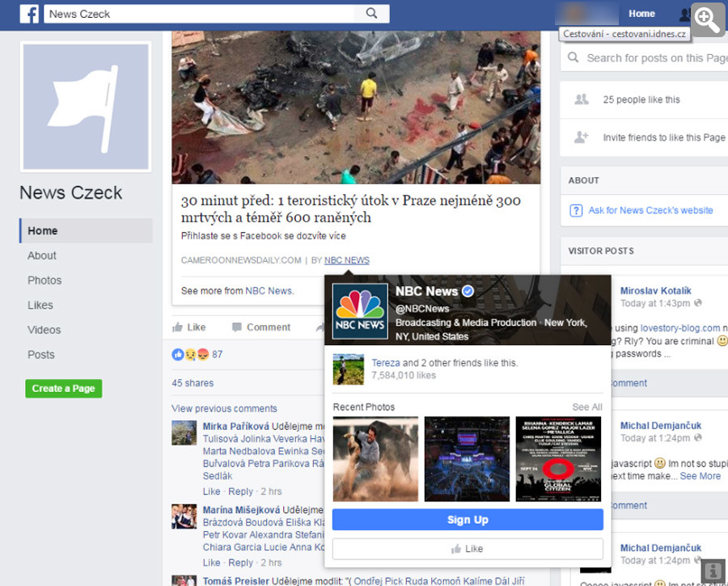Click the globe privacy icon on Miroslav's post
This screenshot has height=586, width=728.
click(x=698, y=303)
